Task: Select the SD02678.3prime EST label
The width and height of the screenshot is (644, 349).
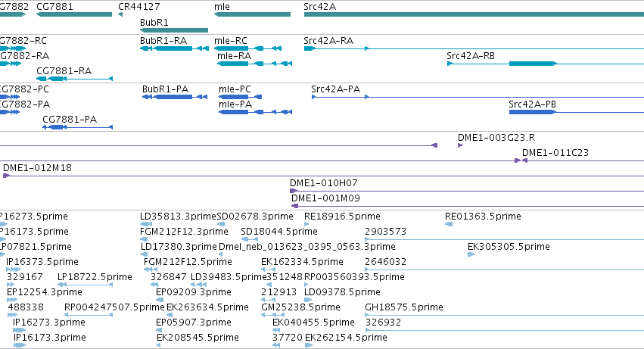Action: [255, 217]
